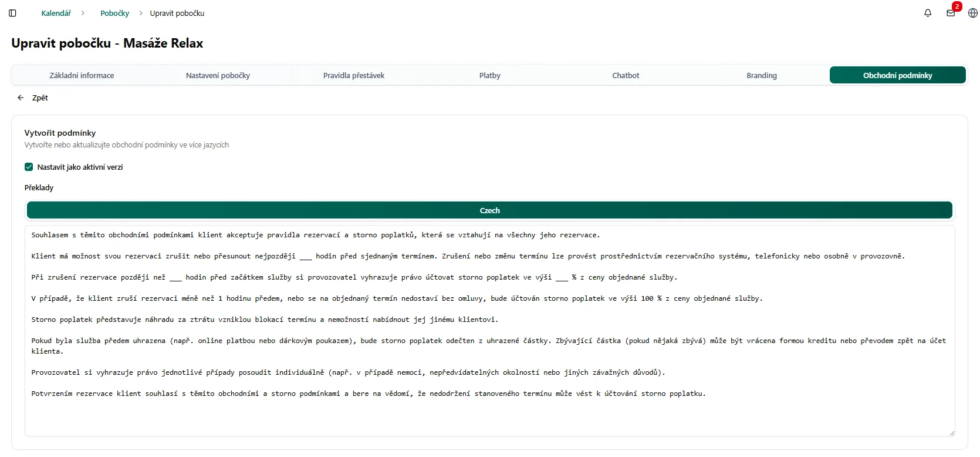
Task: Open the Nastavení pobočky tab
Action: point(218,75)
